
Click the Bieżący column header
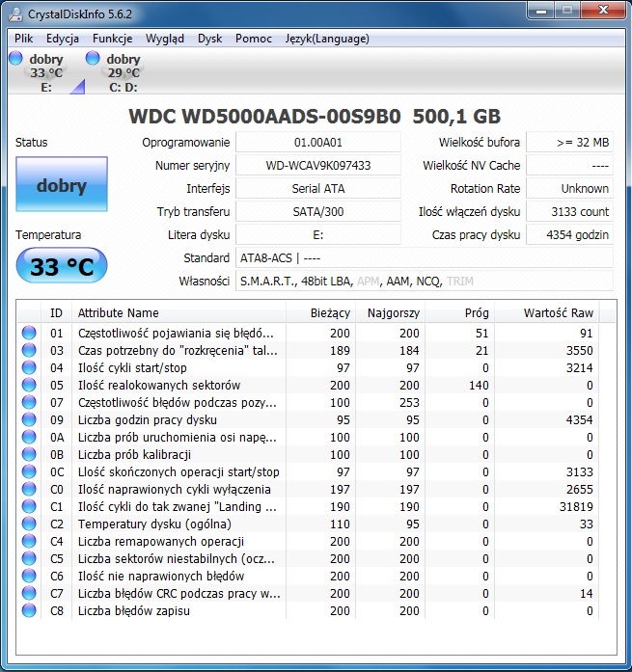pos(320,312)
